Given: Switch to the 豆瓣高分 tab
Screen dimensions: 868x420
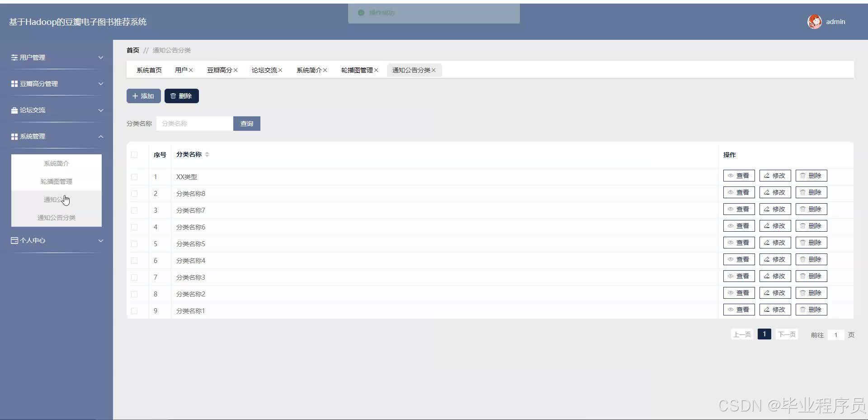Looking at the screenshot, I should pos(219,70).
